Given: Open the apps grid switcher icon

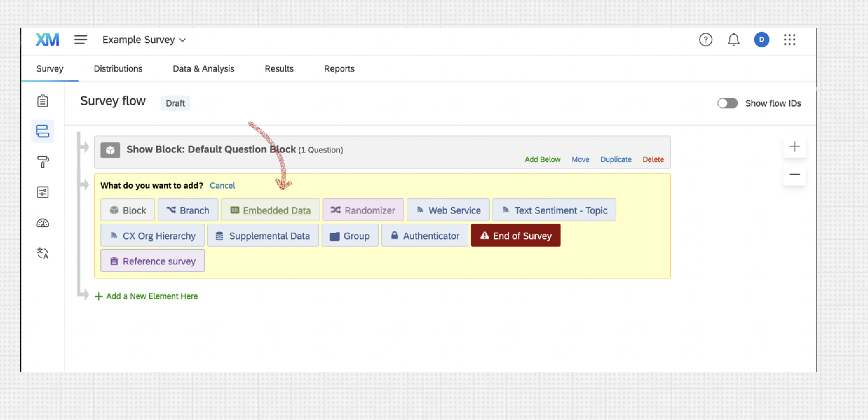Looking at the screenshot, I should (789, 40).
